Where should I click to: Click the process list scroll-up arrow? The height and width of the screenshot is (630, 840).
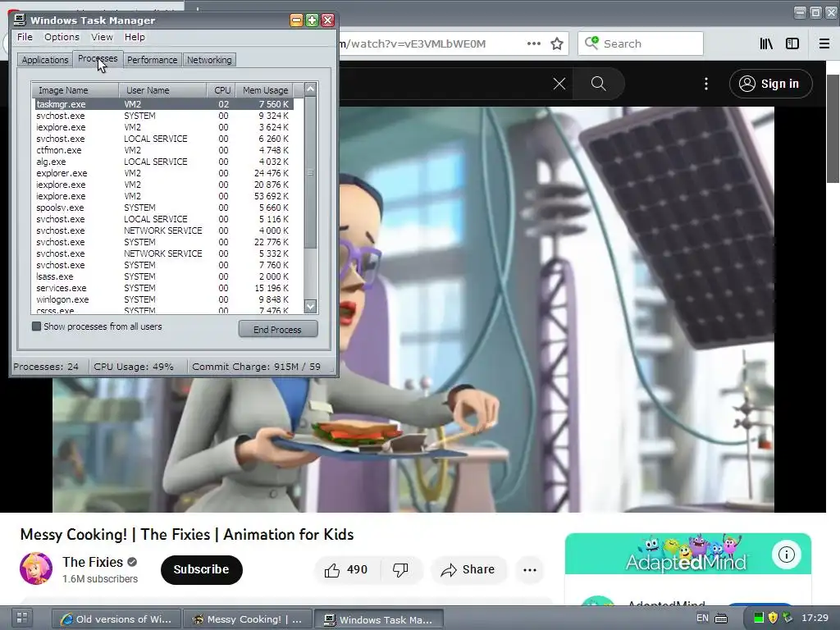pyautogui.click(x=310, y=89)
